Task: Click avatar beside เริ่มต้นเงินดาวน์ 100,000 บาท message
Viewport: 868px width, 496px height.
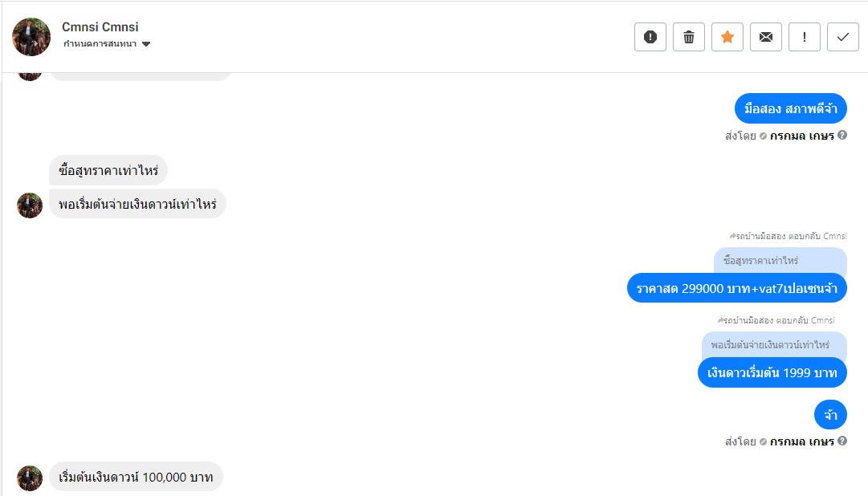Action: coord(30,478)
